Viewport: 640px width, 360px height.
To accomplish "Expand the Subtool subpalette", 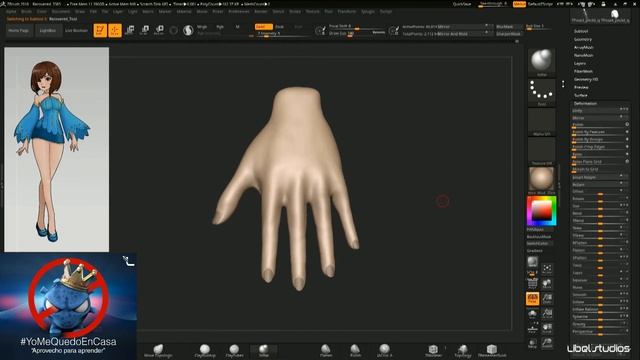I will (x=581, y=31).
